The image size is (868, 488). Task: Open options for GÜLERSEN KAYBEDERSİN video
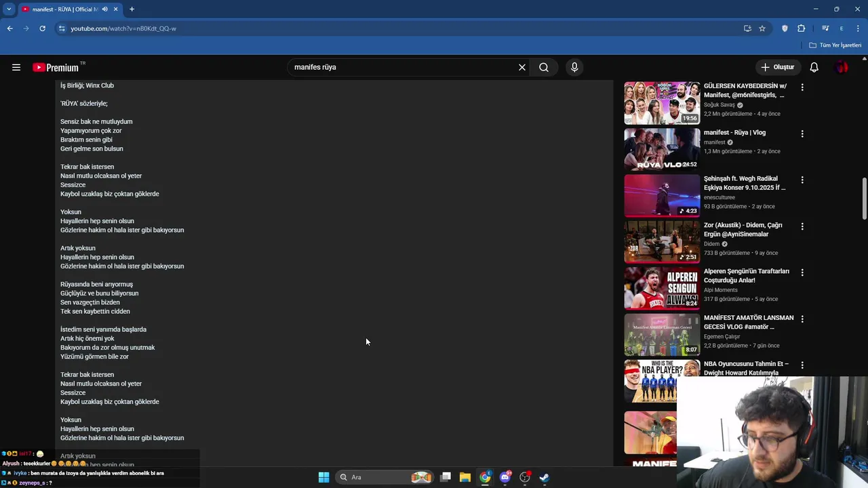click(802, 87)
